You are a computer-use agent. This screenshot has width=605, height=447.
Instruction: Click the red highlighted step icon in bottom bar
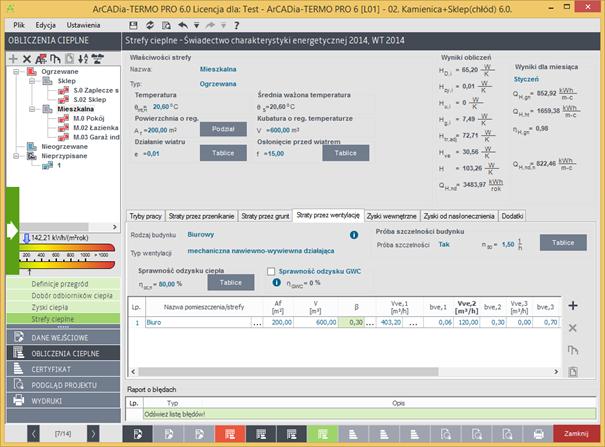pyautogui.click(x=230, y=434)
